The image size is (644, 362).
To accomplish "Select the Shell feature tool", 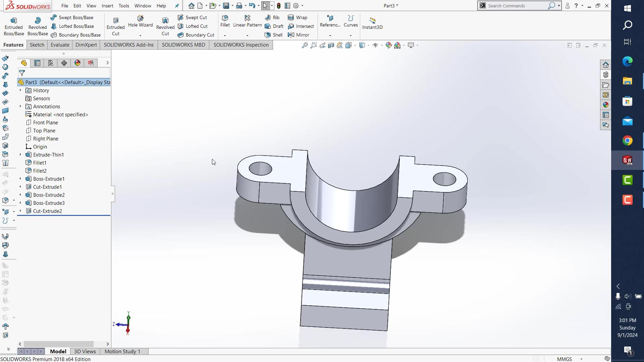I will point(274,35).
